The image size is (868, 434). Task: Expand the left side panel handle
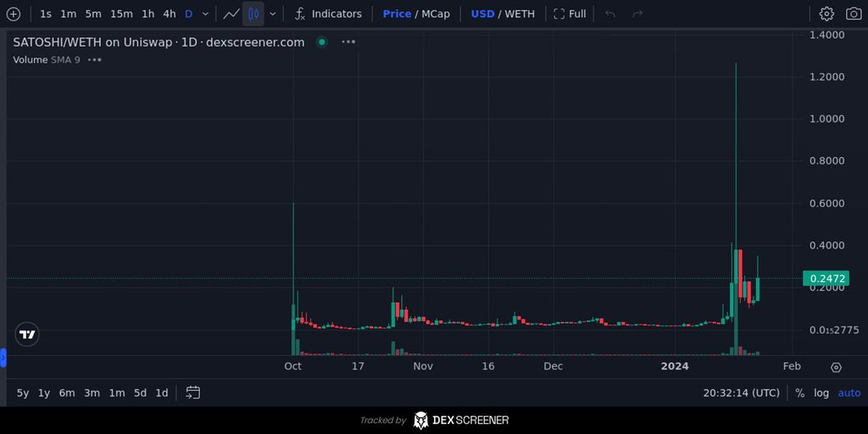point(3,358)
